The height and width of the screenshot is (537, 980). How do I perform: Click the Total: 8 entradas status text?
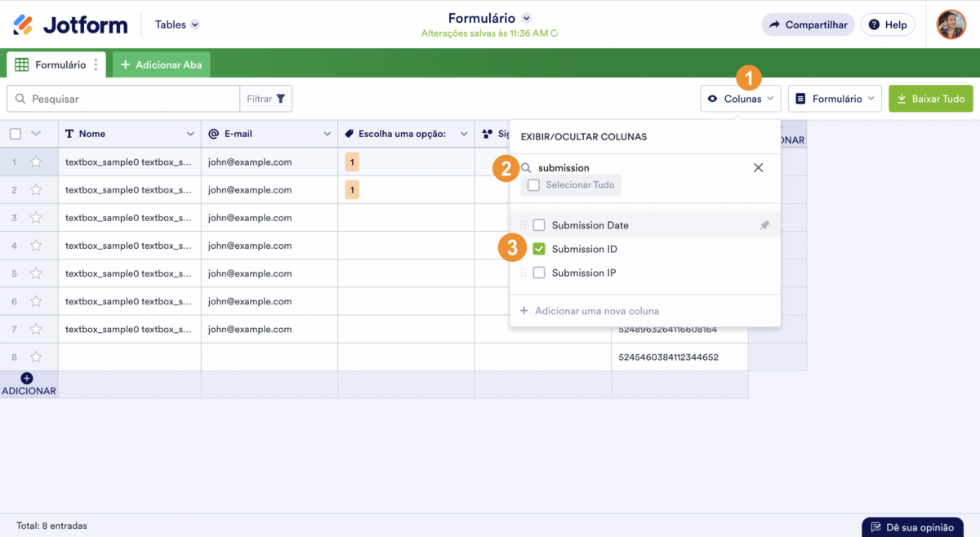point(51,526)
